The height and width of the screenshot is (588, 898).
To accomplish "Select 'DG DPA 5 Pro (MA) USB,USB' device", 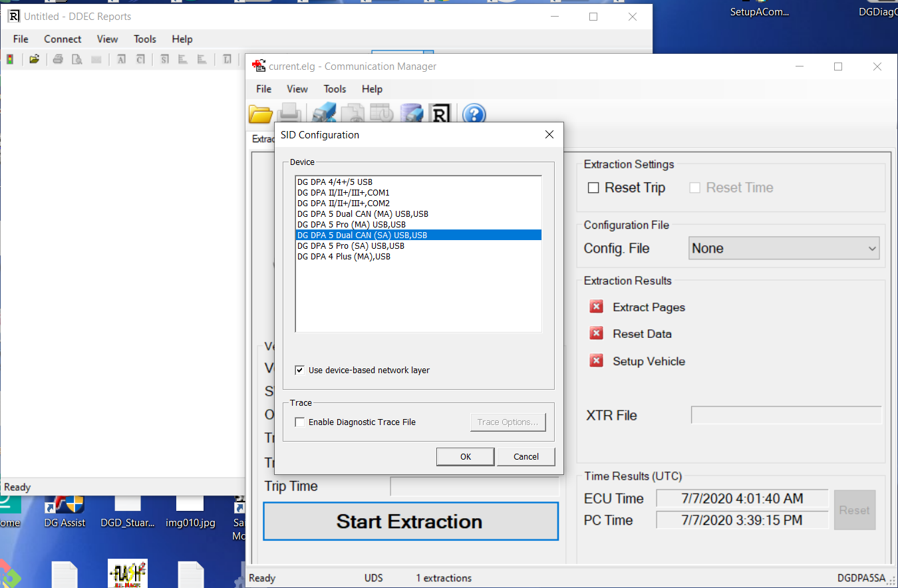I will (351, 225).
